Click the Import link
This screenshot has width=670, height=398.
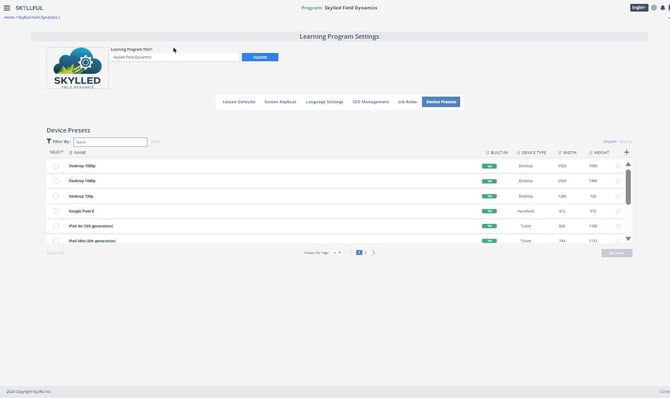610,142
